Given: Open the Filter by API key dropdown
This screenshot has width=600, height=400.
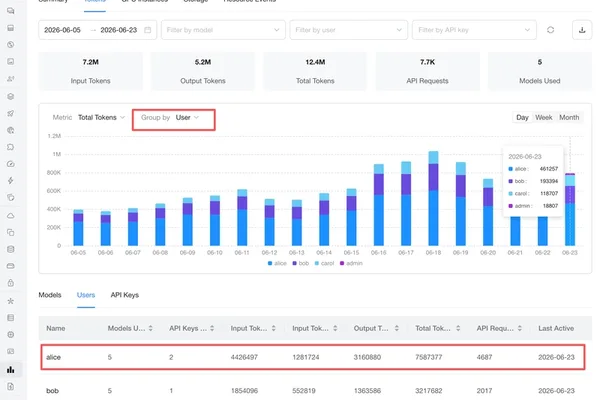Looking at the screenshot, I should (x=474, y=30).
